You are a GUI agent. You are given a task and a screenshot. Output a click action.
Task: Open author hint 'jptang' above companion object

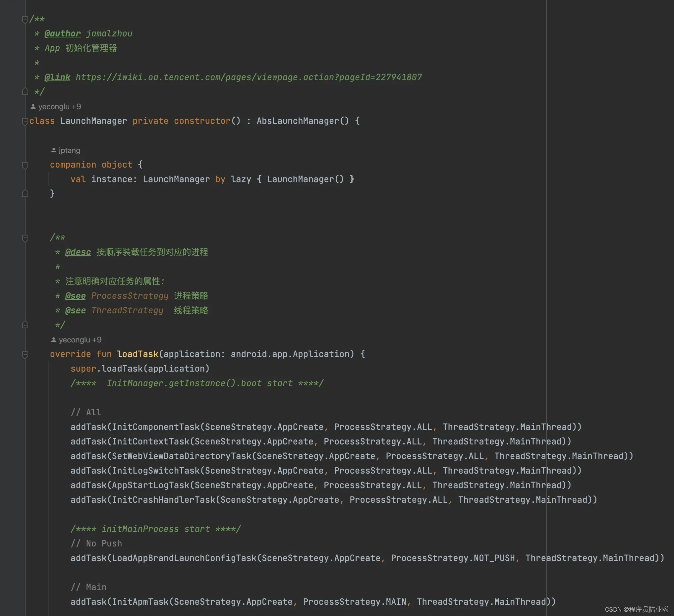pos(66,150)
